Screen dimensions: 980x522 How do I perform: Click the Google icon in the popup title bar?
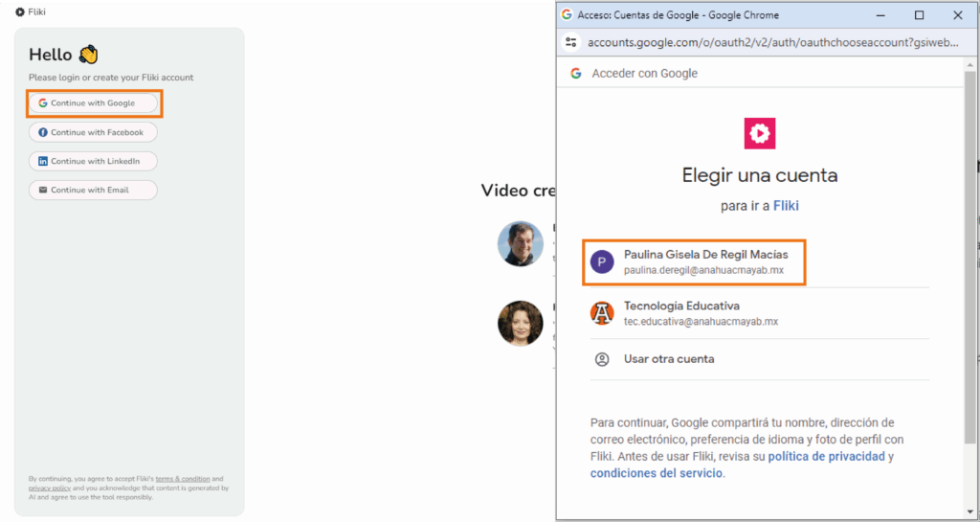point(567,15)
